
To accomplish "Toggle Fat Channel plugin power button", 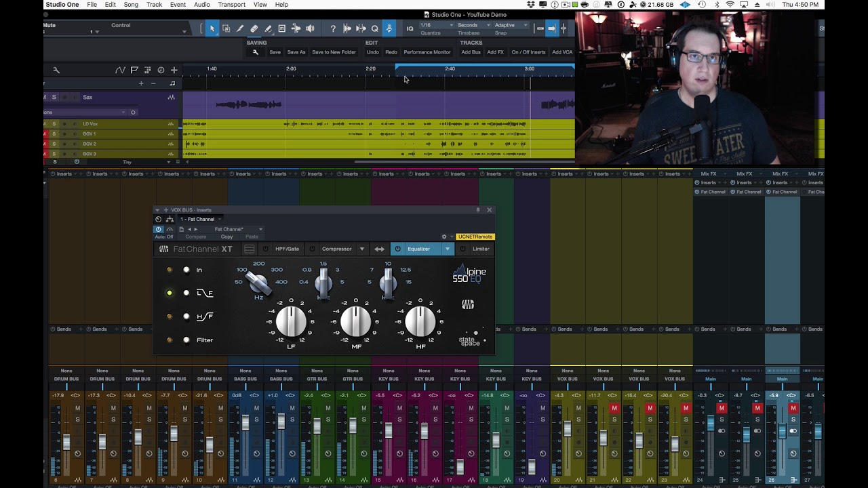I will tap(159, 229).
